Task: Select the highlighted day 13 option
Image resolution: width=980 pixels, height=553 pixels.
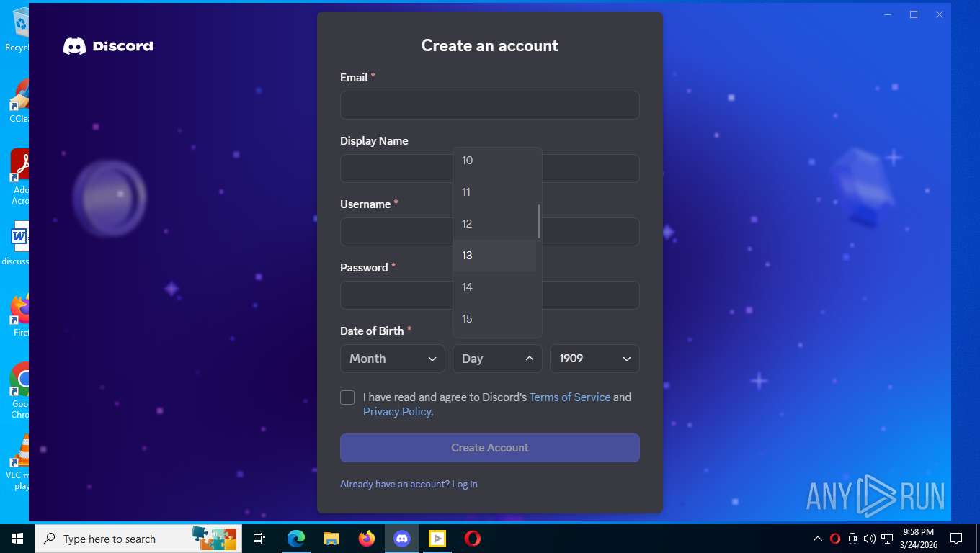Action: [x=494, y=256]
